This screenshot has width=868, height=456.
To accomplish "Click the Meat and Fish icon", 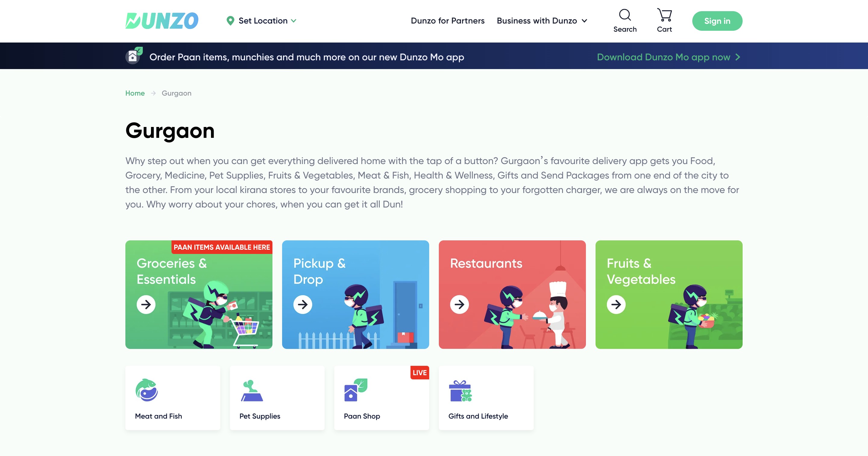I will pos(146,390).
